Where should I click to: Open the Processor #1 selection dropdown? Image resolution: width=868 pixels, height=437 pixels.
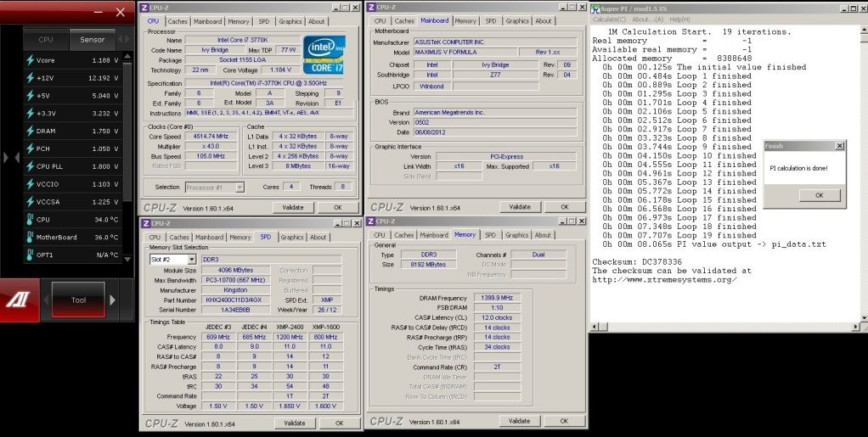click(211, 187)
